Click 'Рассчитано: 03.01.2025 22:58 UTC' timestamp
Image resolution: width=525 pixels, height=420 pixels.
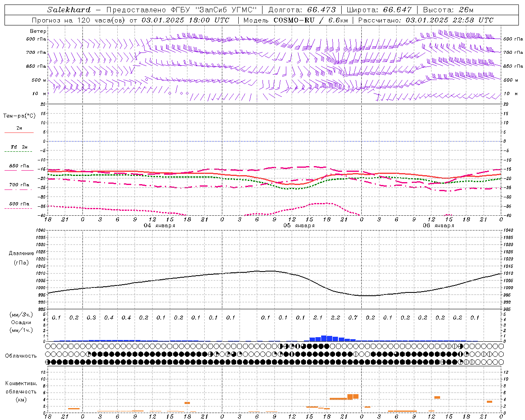pos(426,20)
